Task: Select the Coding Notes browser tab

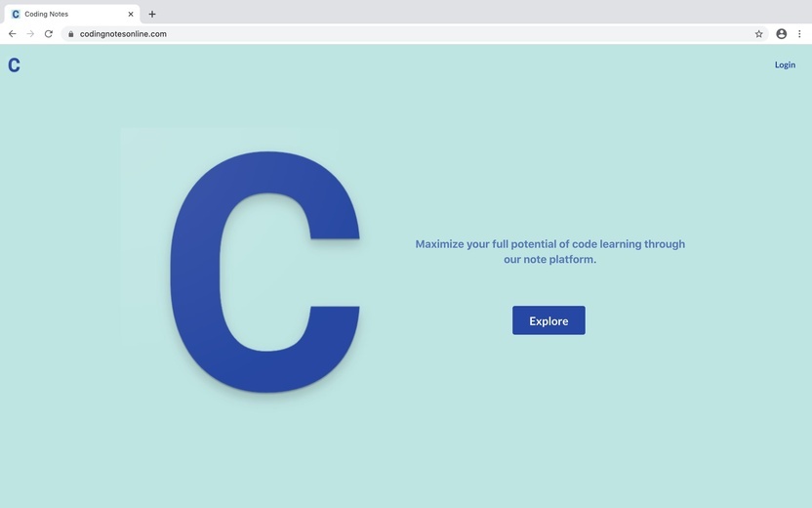Action: point(72,14)
